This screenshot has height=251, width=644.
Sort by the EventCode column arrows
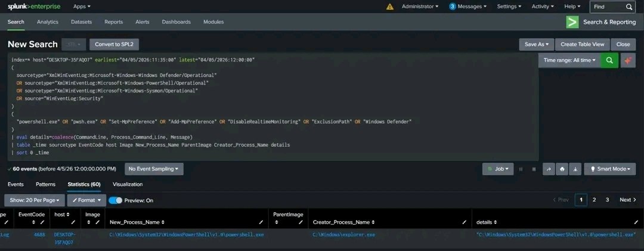click(33, 222)
